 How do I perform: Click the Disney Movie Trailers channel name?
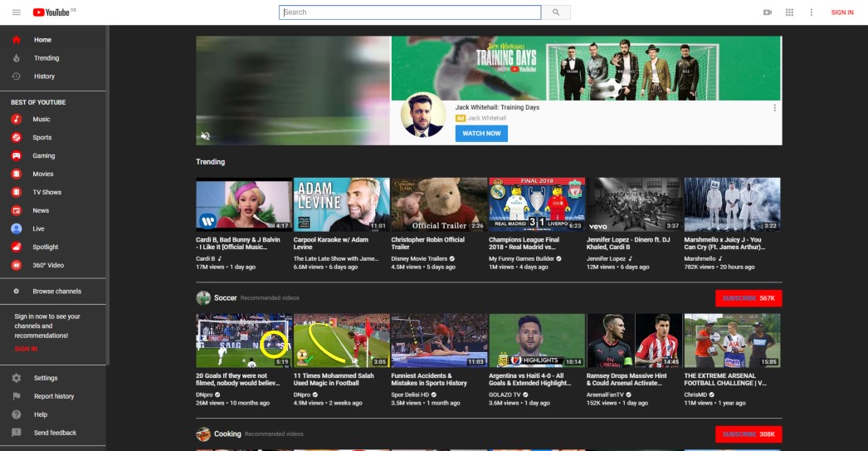(419, 259)
